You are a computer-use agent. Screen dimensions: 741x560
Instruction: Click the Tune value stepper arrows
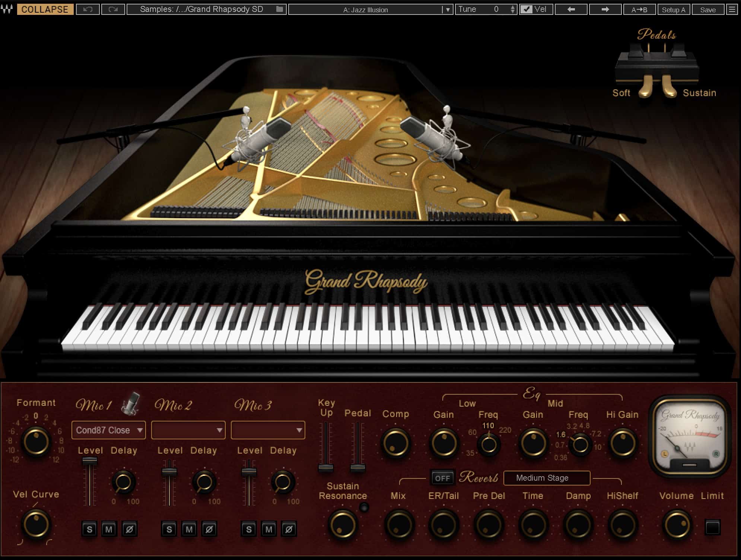(513, 9)
